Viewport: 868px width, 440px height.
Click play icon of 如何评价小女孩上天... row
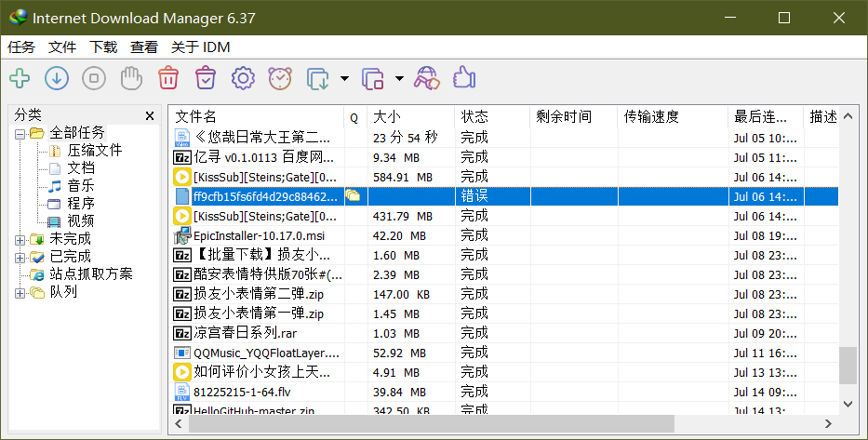pyautogui.click(x=182, y=372)
